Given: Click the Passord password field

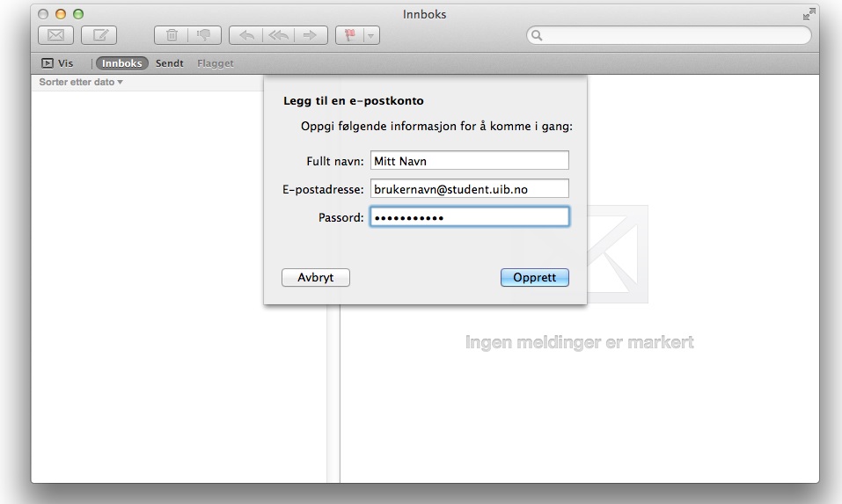Looking at the screenshot, I should pos(469,216).
